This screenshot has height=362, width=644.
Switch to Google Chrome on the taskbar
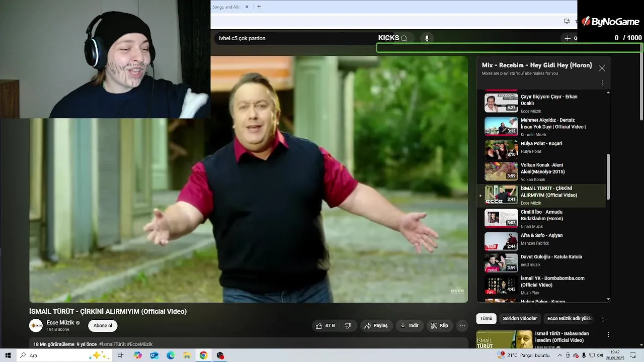pos(203,355)
